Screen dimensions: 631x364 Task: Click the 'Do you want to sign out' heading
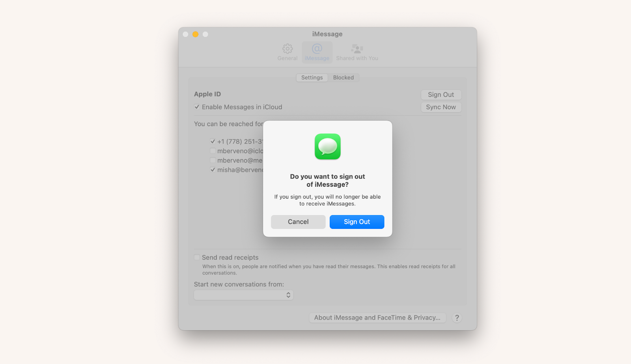point(328,180)
